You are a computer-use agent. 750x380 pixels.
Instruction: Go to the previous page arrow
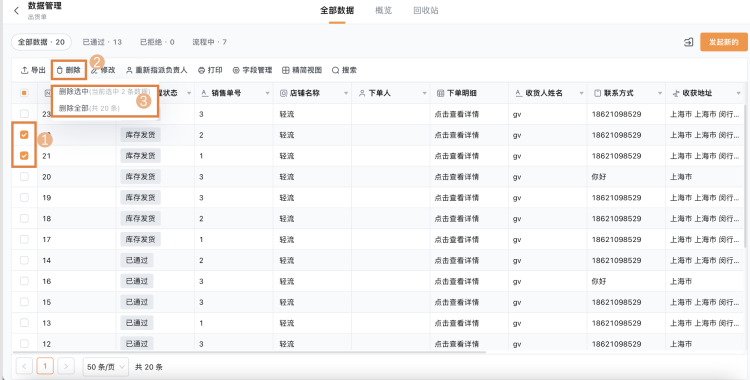click(24, 367)
